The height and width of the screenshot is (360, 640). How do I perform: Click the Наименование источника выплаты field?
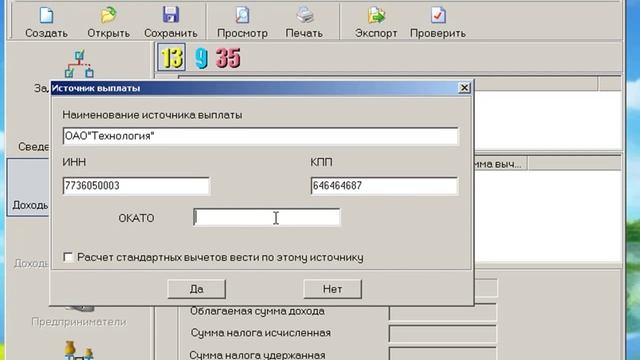[x=260, y=136]
